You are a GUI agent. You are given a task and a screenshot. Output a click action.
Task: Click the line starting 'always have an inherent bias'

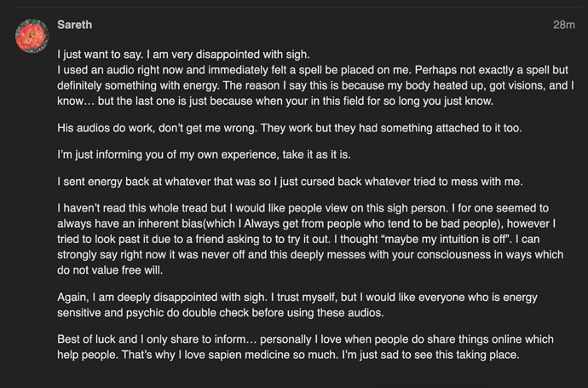pyautogui.click(x=307, y=223)
